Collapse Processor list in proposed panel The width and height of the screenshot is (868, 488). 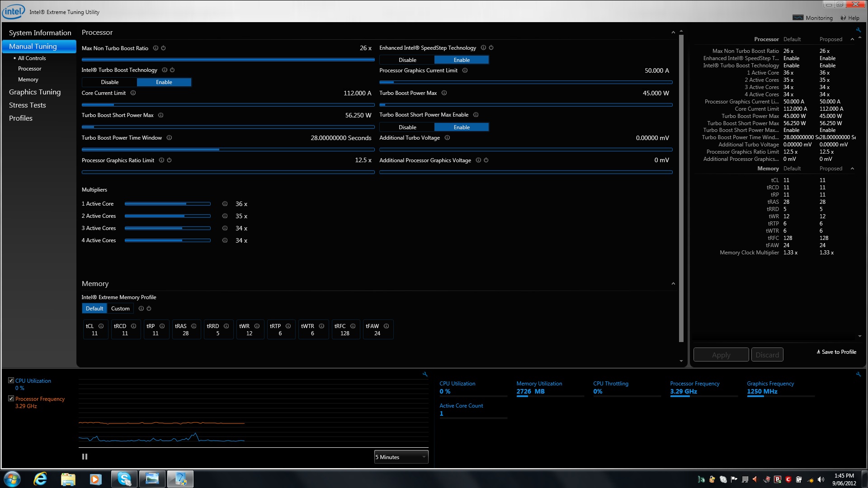(852, 39)
